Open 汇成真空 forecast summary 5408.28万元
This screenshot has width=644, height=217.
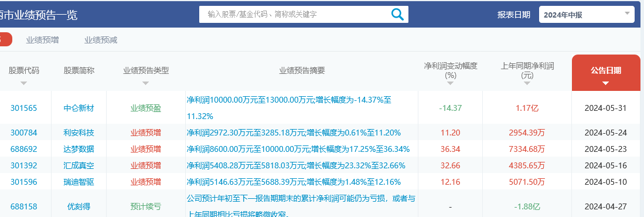coord(296,165)
